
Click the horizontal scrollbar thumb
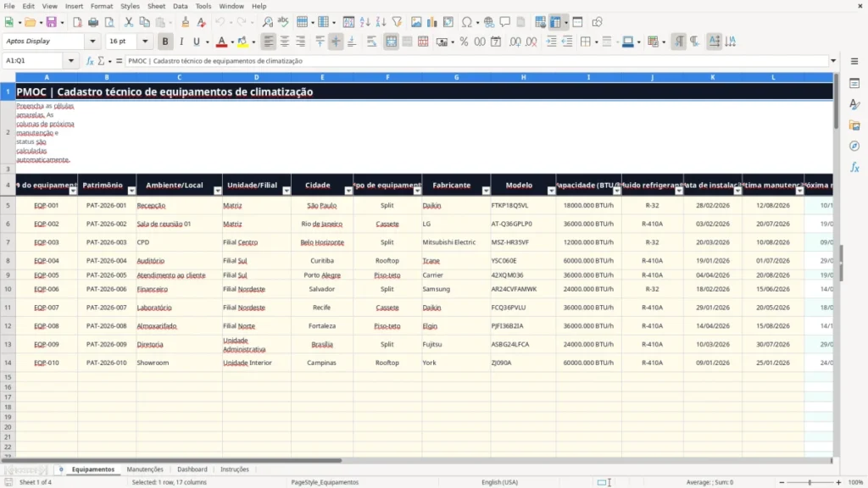tap(171, 460)
